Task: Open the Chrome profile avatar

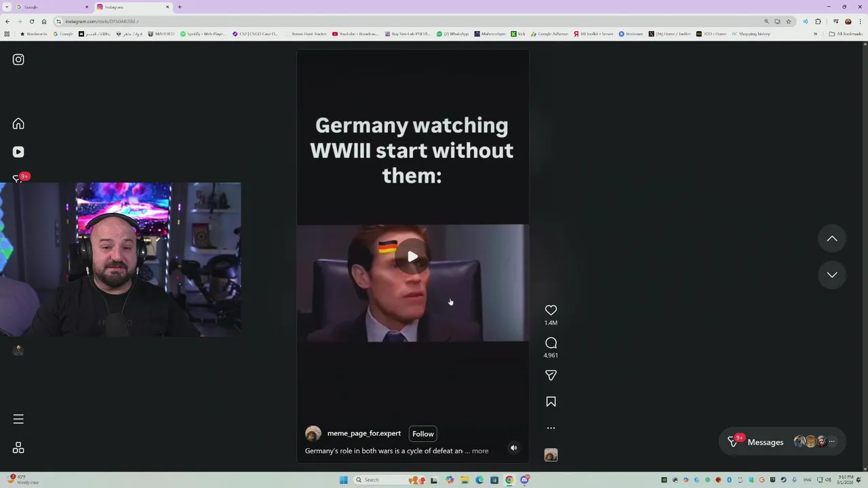Action: pyautogui.click(x=848, y=21)
